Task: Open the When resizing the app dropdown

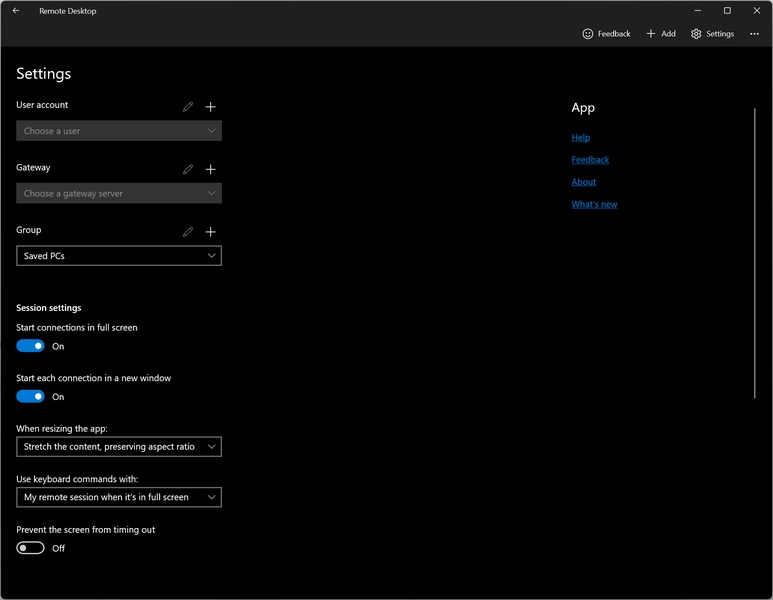Action: point(119,447)
